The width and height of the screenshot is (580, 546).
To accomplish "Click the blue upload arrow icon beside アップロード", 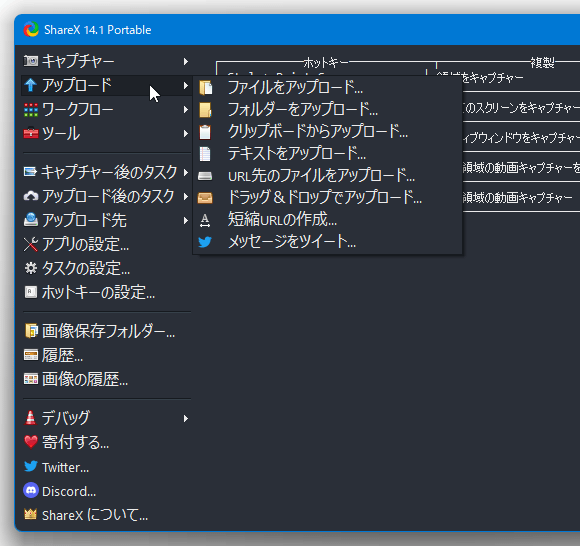I will [x=31, y=85].
